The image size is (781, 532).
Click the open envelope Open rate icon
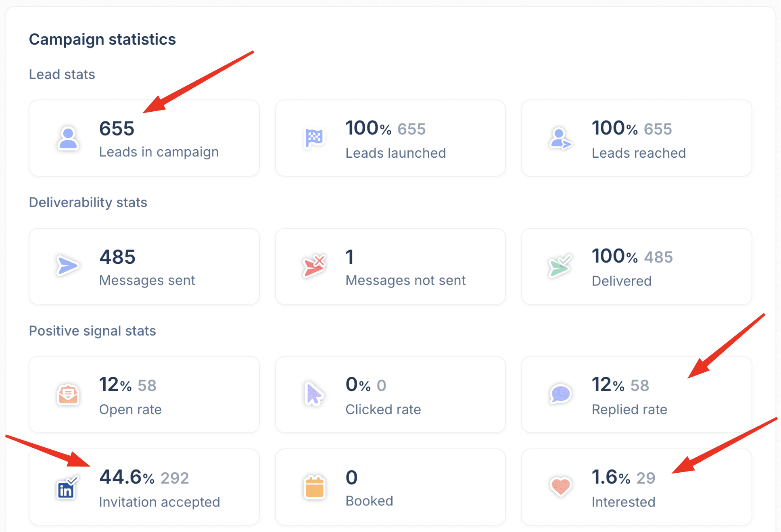68,394
